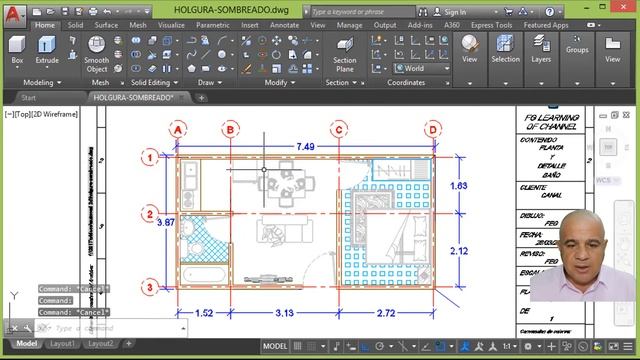
Task: Click the Spline tool in Draw panel
Action: coord(191,54)
